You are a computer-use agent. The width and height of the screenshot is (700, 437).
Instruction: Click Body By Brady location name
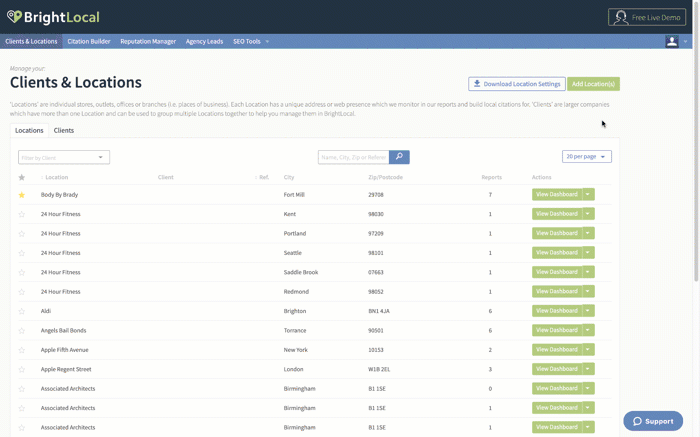tap(59, 195)
